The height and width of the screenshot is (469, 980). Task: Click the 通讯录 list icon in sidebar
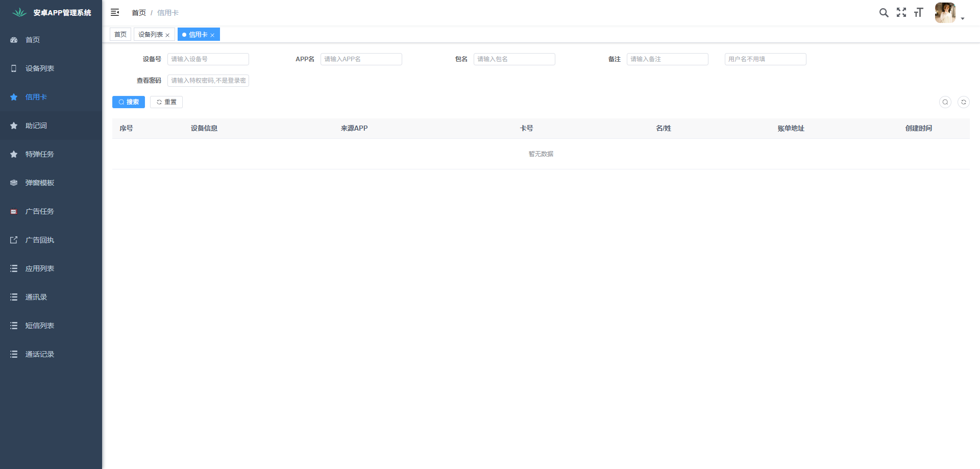(14, 297)
